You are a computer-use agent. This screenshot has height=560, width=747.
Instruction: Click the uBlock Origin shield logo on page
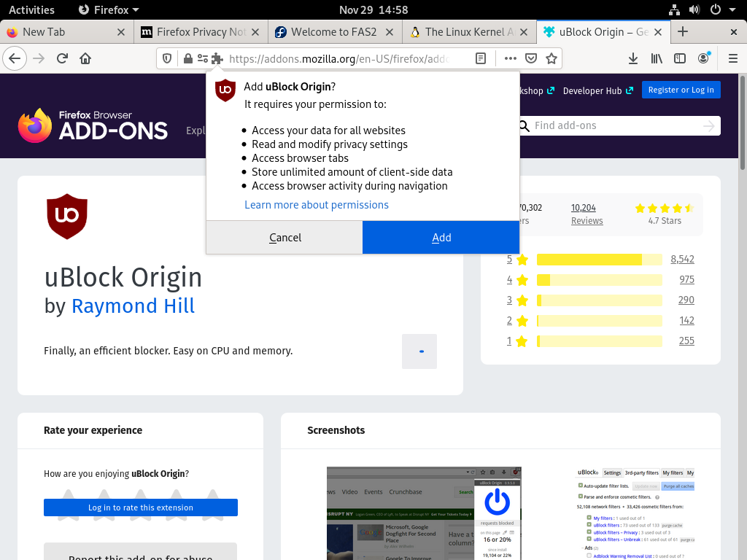(x=67, y=216)
